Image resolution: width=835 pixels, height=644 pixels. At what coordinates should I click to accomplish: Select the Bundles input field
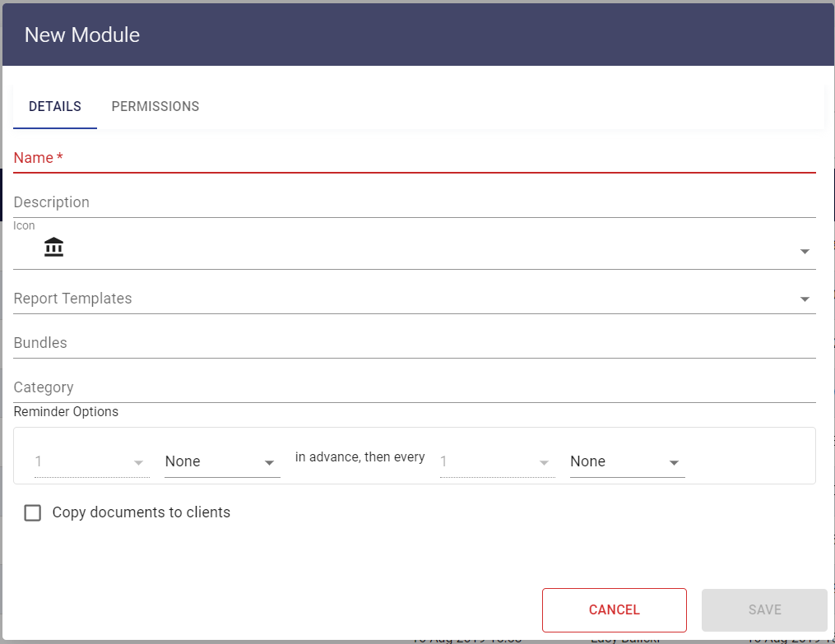(x=415, y=343)
